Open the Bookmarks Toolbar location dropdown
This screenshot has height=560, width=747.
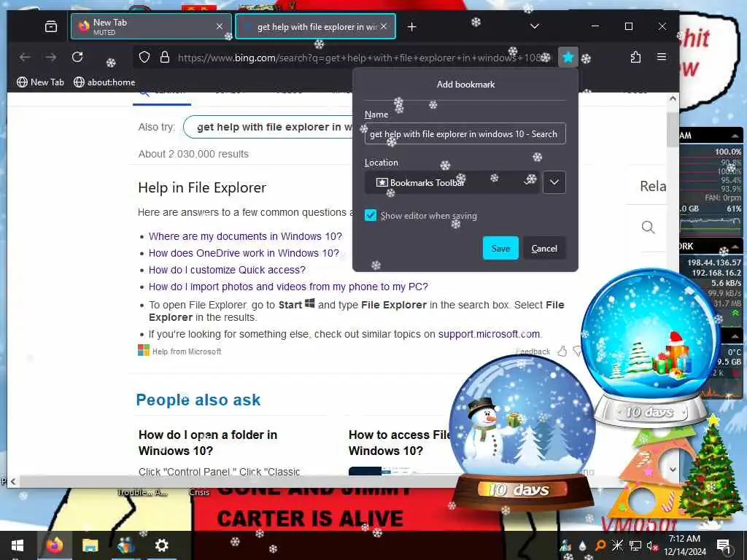click(452, 182)
